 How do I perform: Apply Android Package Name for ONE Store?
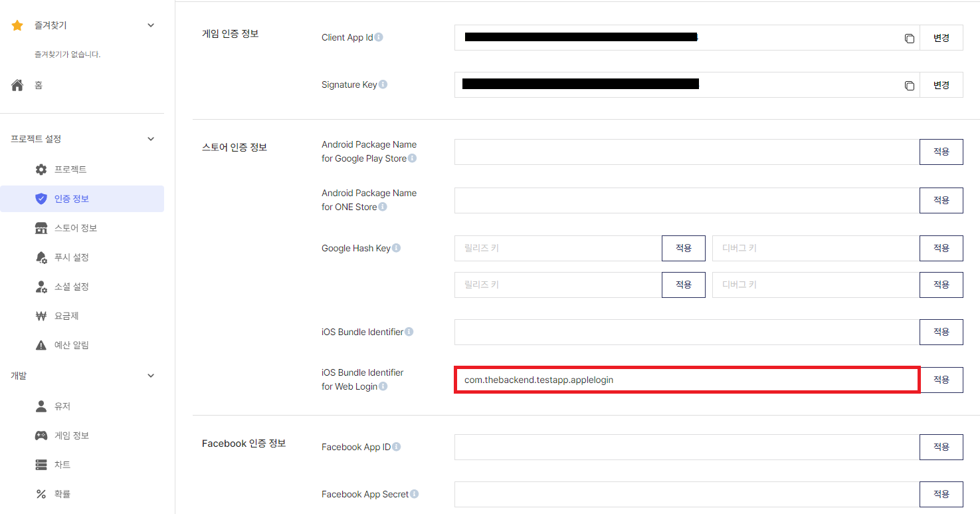coord(941,200)
